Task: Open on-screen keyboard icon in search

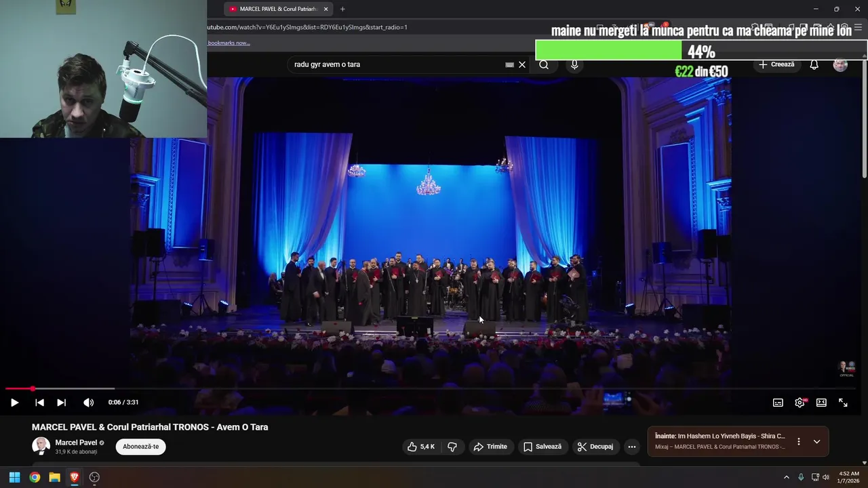Action: pyautogui.click(x=509, y=65)
